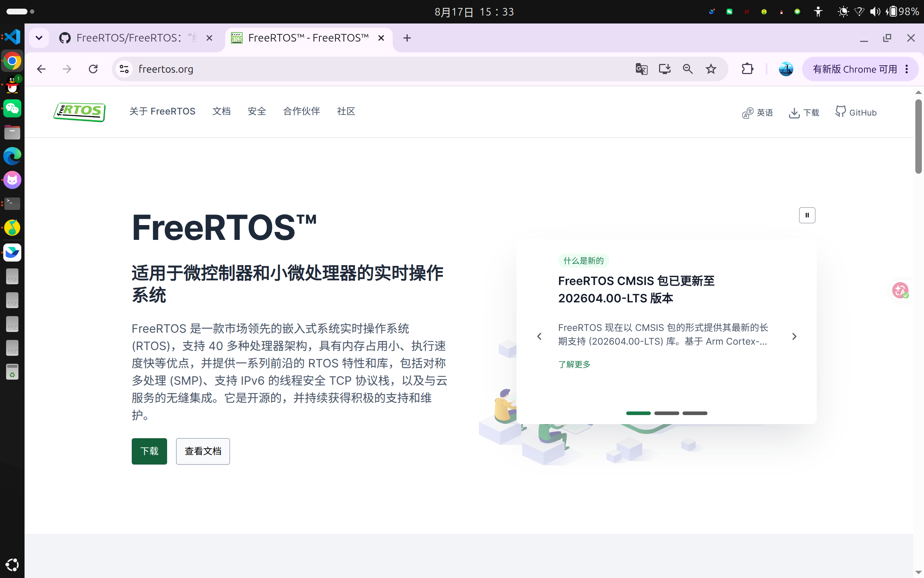Open the system status menu at top right
924x578 pixels.
877,12
